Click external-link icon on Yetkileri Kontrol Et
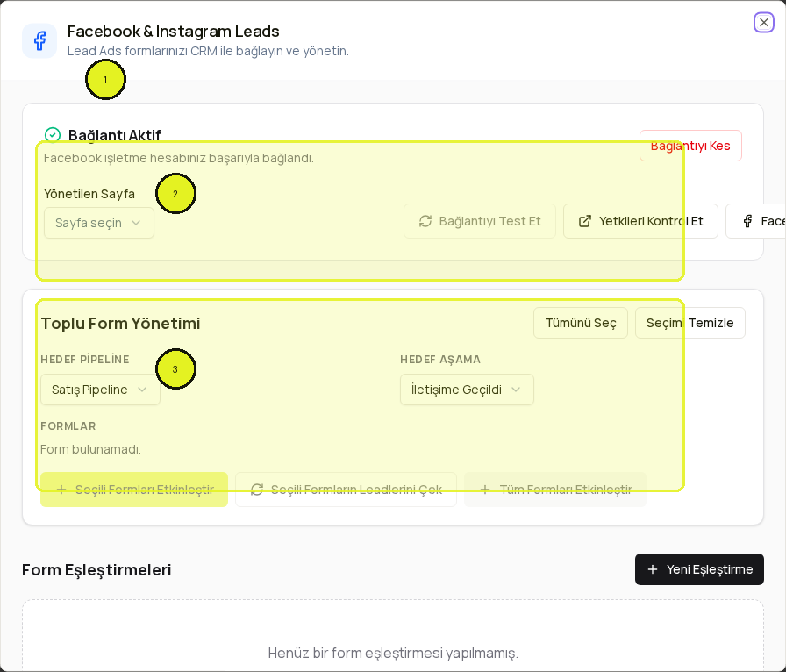Screen dimensions: 786x672 pos(585,221)
